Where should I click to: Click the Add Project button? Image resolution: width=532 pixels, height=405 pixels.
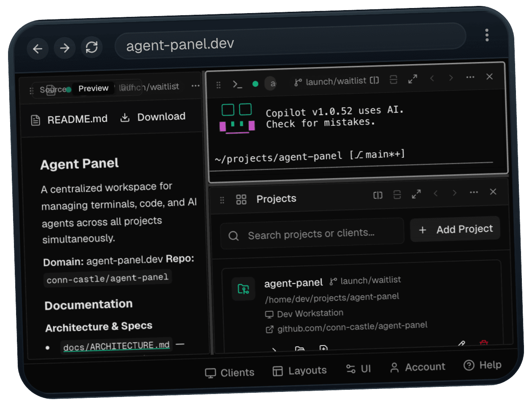455,229
